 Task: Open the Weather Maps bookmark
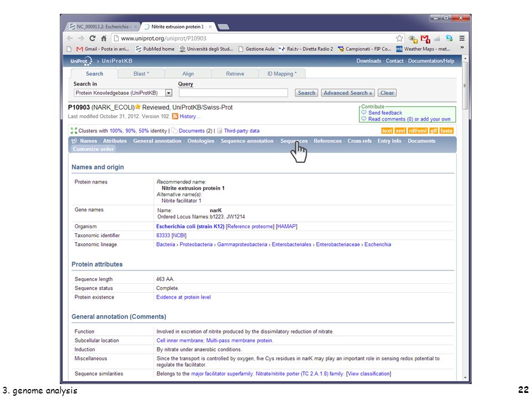pos(423,49)
